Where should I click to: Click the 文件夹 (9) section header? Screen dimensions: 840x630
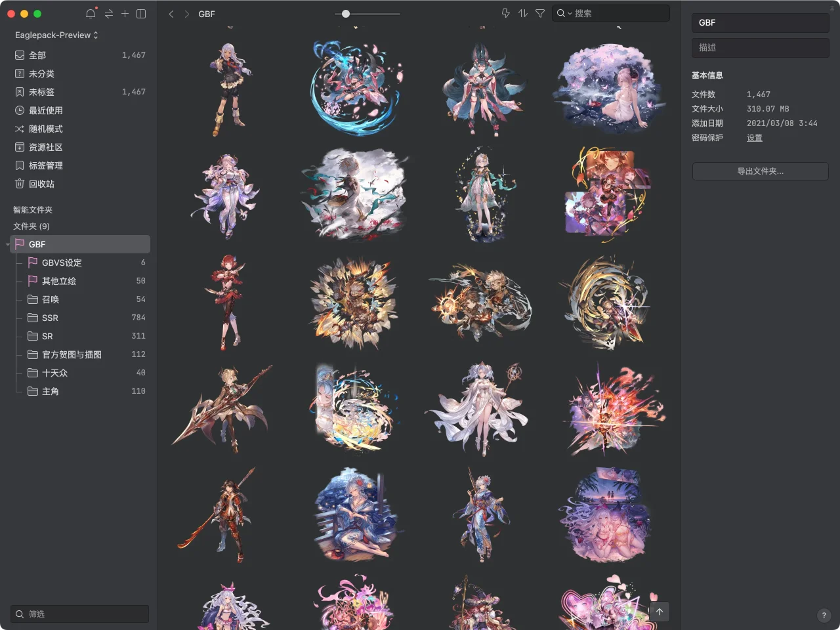click(x=31, y=226)
